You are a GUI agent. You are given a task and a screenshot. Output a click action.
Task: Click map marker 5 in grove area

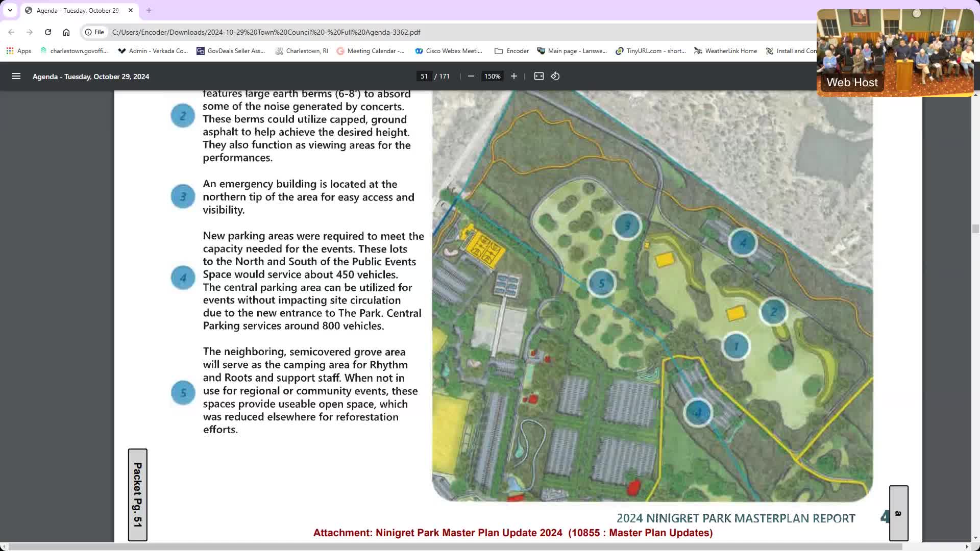(x=601, y=283)
